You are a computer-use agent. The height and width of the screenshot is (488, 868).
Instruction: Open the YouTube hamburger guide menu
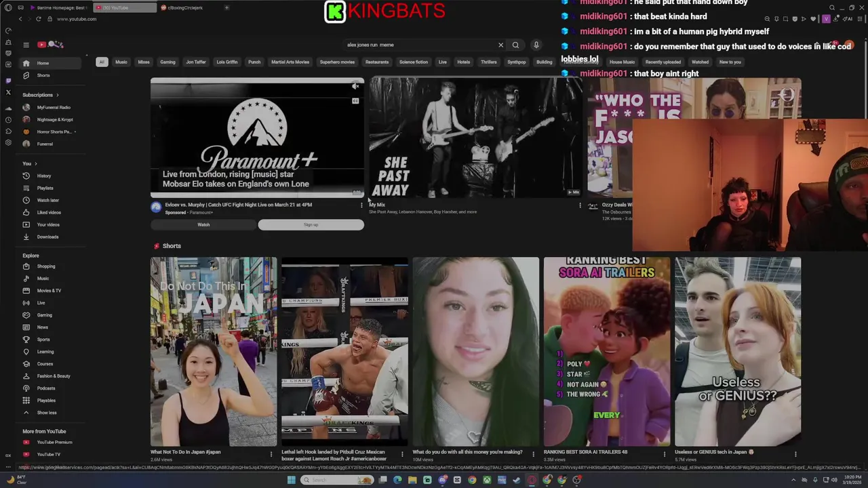pyautogui.click(x=26, y=45)
